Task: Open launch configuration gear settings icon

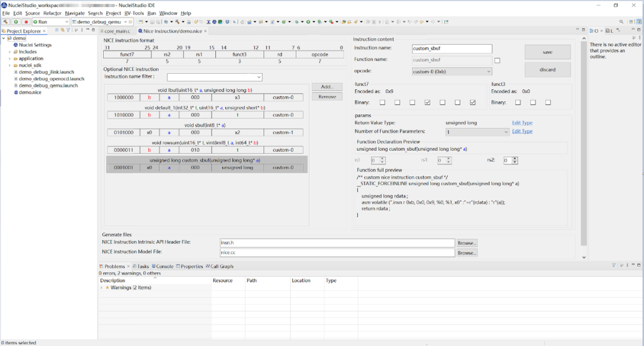Action: pos(131,21)
